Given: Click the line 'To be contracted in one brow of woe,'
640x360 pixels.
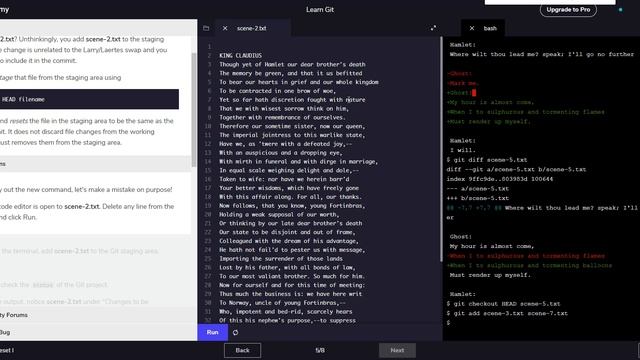Looking at the screenshot, I should (x=278, y=91).
